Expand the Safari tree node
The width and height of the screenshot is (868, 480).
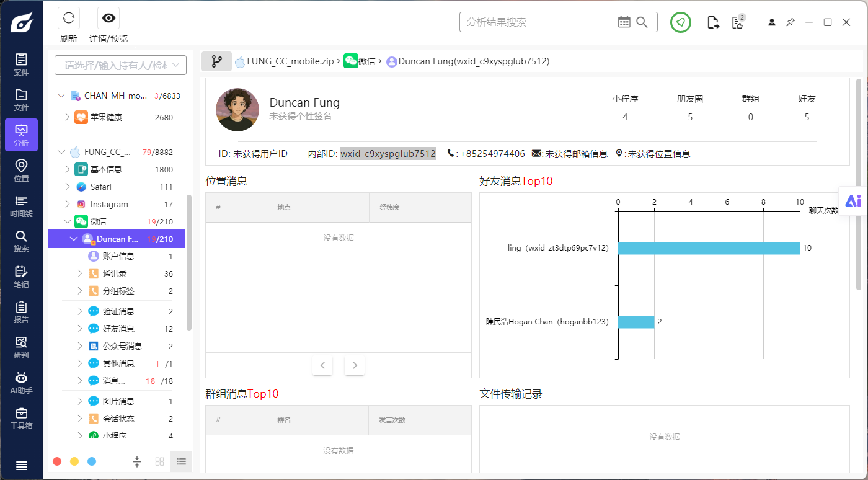click(68, 187)
